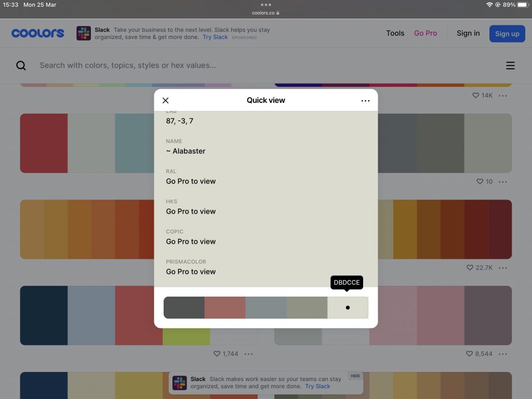The width and height of the screenshot is (532, 399).
Task: Click COPIC Go Pro to view
Action: tap(191, 242)
